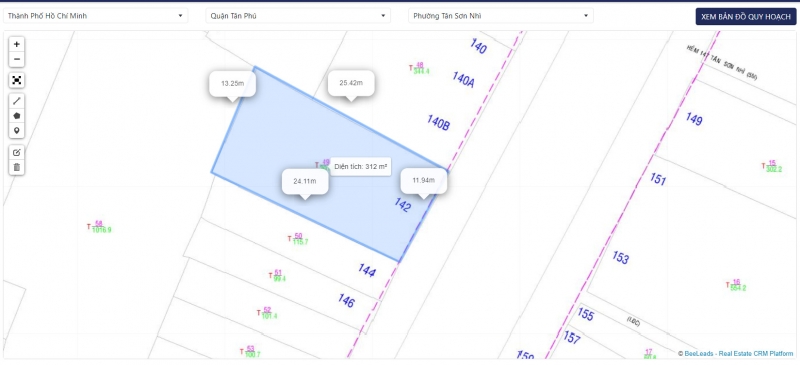
Task: Open the Thành Phố Hồ Chí Minh dropdown
Action: coord(95,16)
